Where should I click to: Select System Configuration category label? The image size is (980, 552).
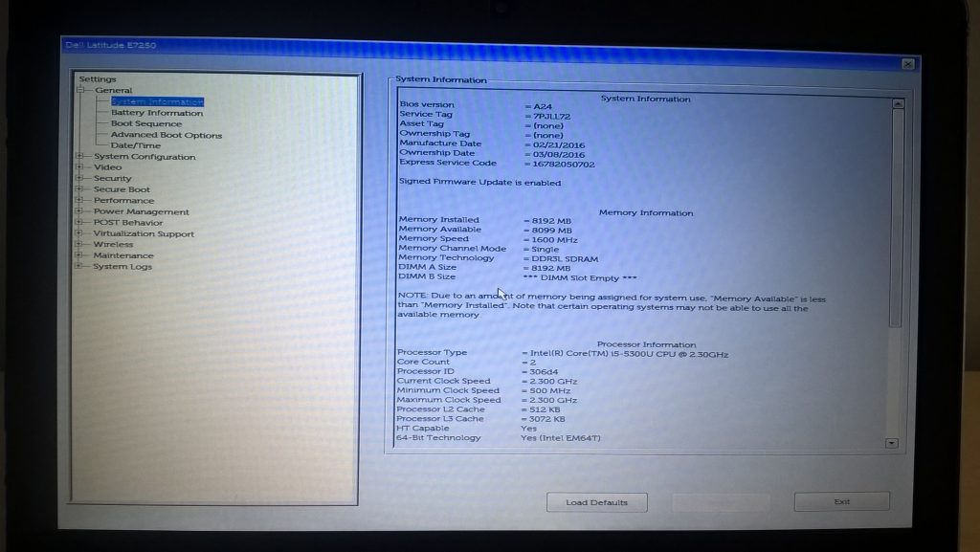145,157
